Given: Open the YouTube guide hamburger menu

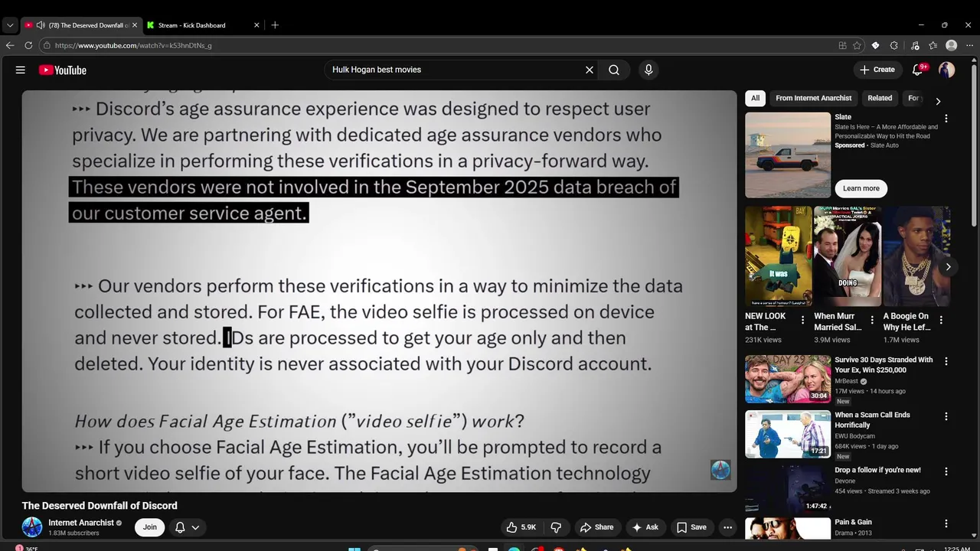Looking at the screenshot, I should tap(21, 70).
